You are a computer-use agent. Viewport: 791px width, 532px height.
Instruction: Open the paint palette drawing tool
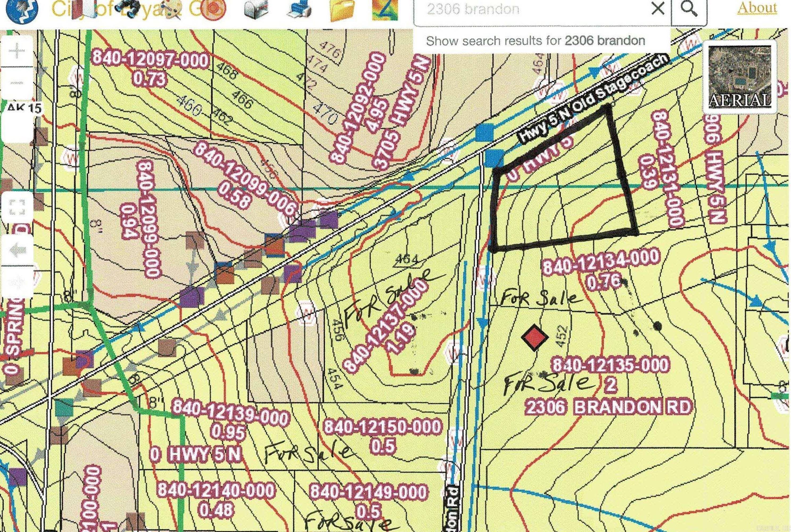pos(172,10)
